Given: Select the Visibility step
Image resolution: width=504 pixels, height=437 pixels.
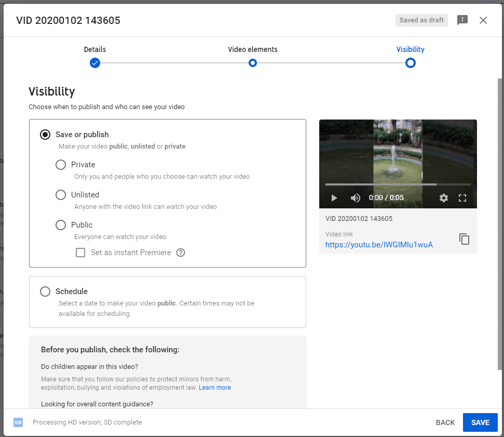Looking at the screenshot, I should click(x=410, y=49).
